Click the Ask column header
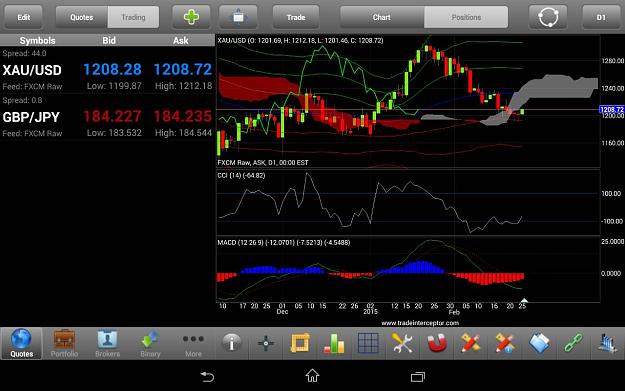 [x=181, y=40]
